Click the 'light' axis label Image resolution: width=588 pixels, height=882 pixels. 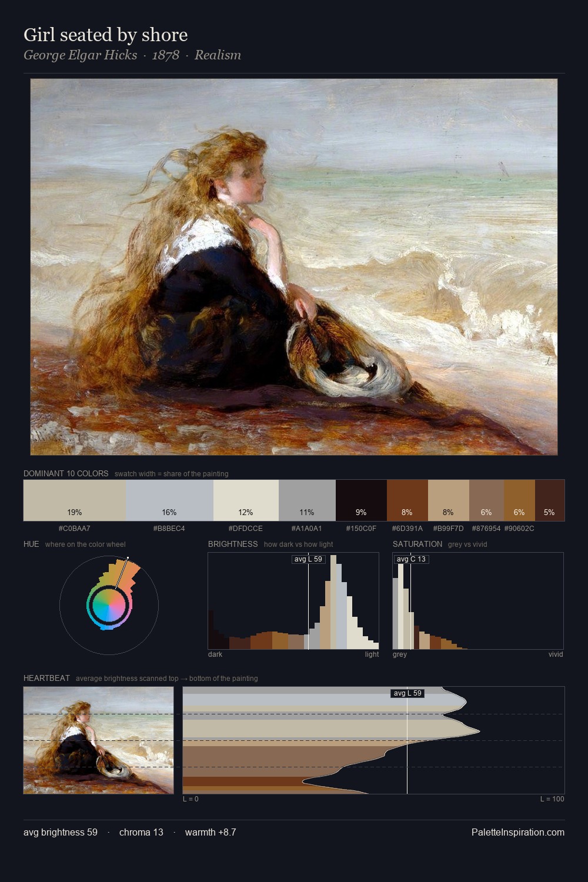coord(372,654)
